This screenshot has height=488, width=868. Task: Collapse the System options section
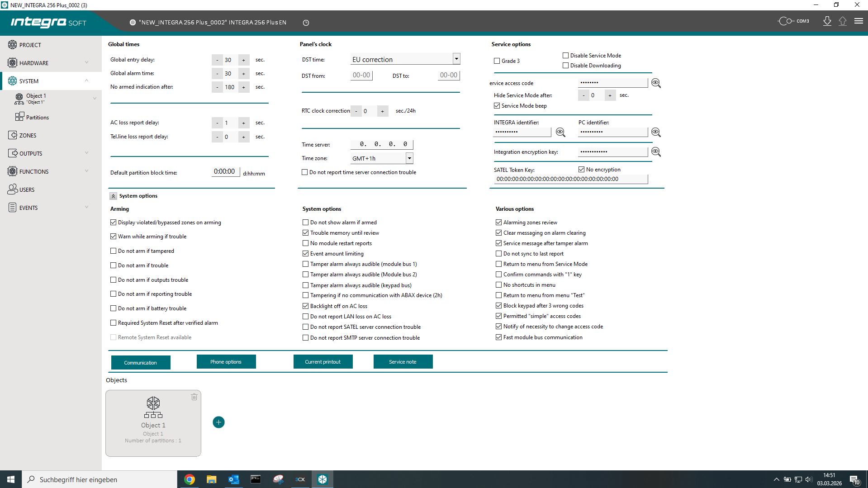tap(114, 196)
